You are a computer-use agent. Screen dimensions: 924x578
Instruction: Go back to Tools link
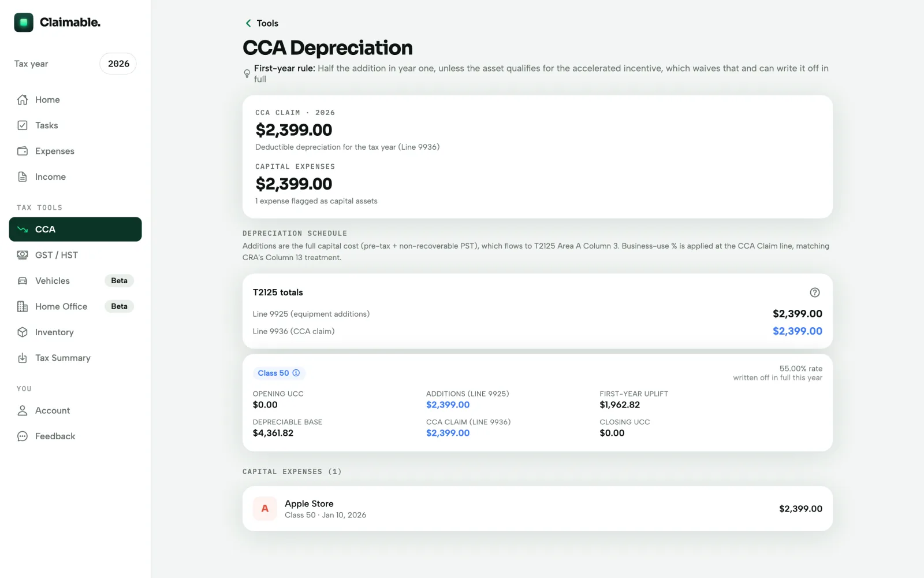pyautogui.click(x=267, y=23)
